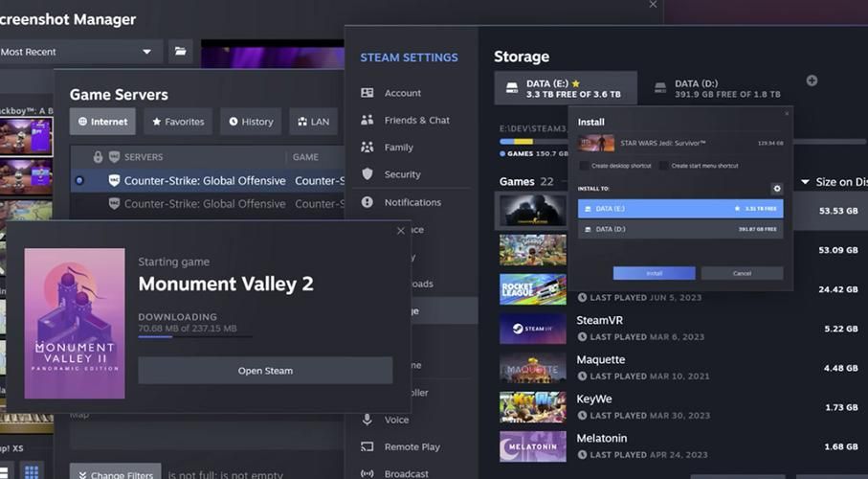Open the History tab in Game Servers

pyautogui.click(x=251, y=122)
